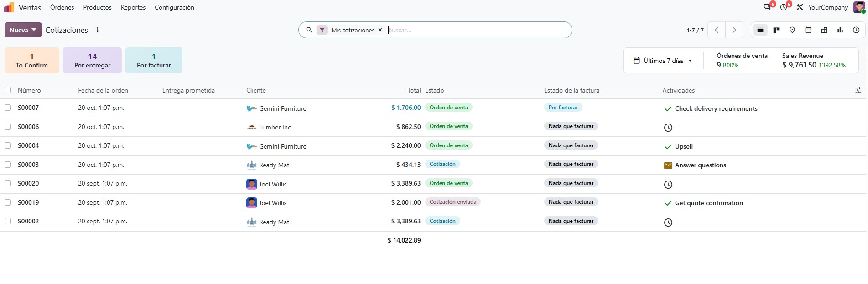Click checkmark activity icon for S00007
Viewport: 868px width, 284px height.
coord(668,109)
